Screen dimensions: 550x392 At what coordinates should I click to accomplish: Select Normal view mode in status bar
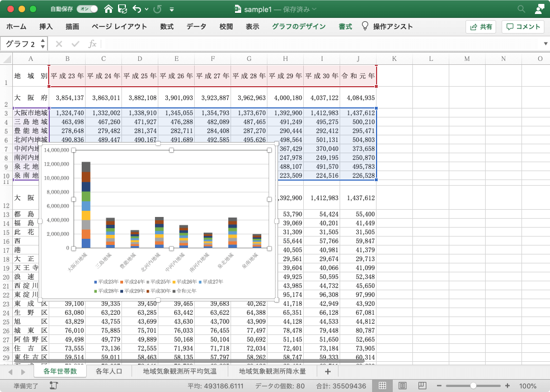pos(383,386)
